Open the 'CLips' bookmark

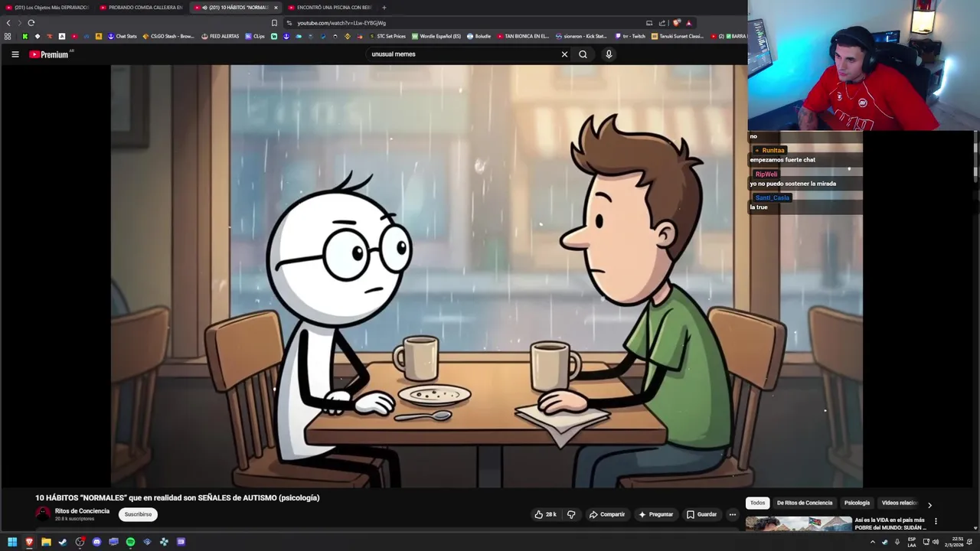pos(255,36)
